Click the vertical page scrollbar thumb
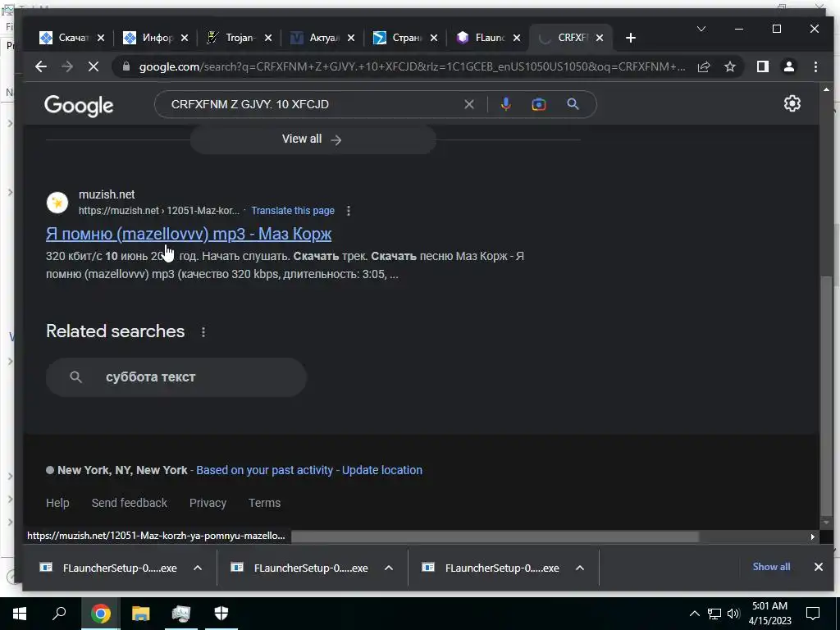This screenshot has height=630, width=840. click(x=826, y=395)
